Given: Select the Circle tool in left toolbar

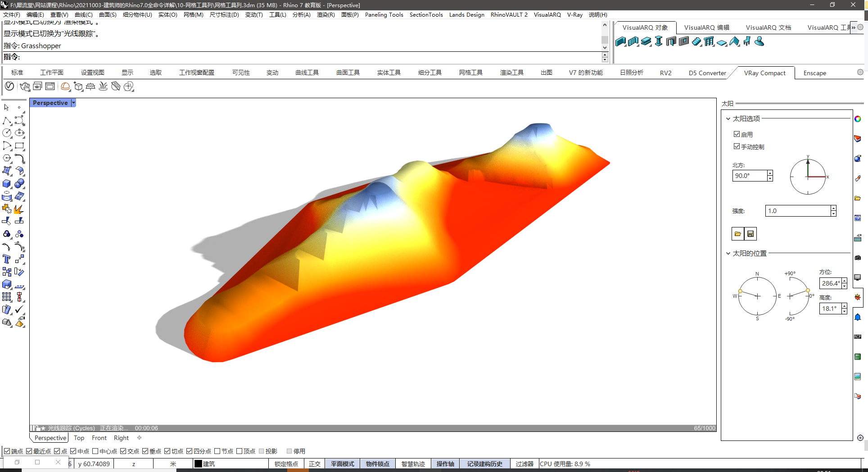Looking at the screenshot, I should click(7, 133).
